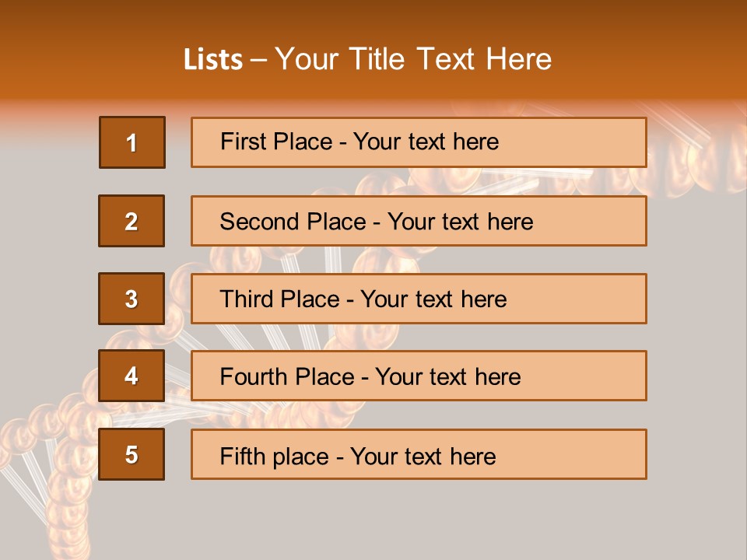Image resolution: width=747 pixels, height=560 pixels.
Task: Click the Second Place text bar
Action: [x=419, y=221]
